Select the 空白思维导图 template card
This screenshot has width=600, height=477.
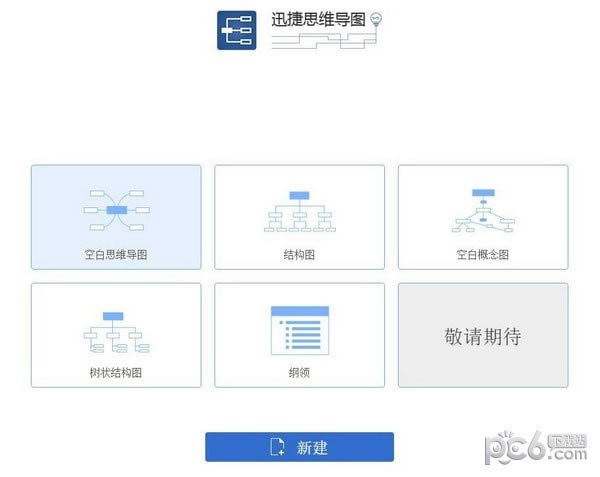coord(116,217)
